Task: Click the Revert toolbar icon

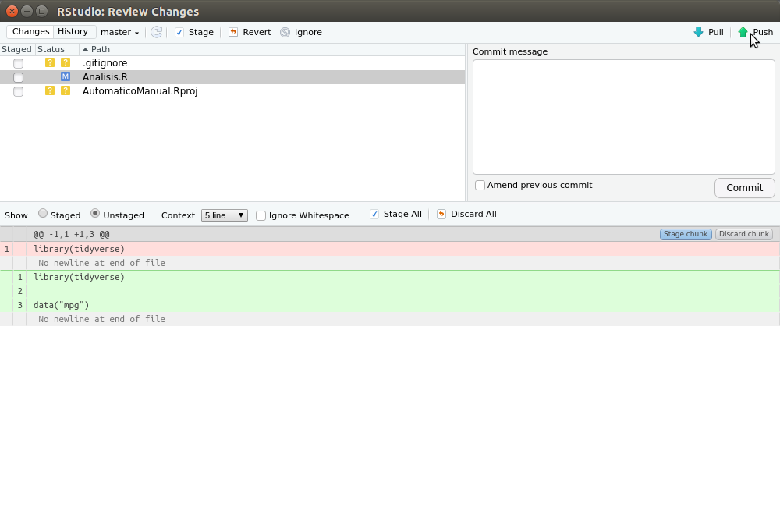Action: click(233, 32)
